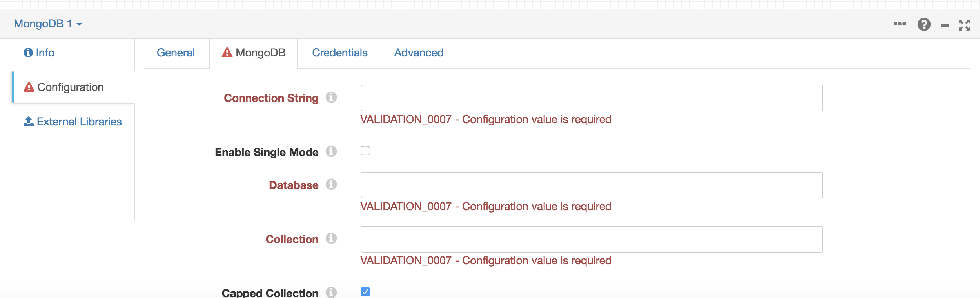
Task: Click the validation error under Database field
Action: (486, 207)
